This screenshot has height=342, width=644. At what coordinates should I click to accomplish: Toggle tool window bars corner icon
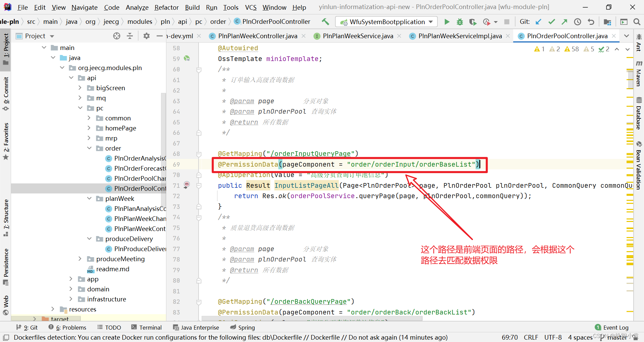point(6,337)
